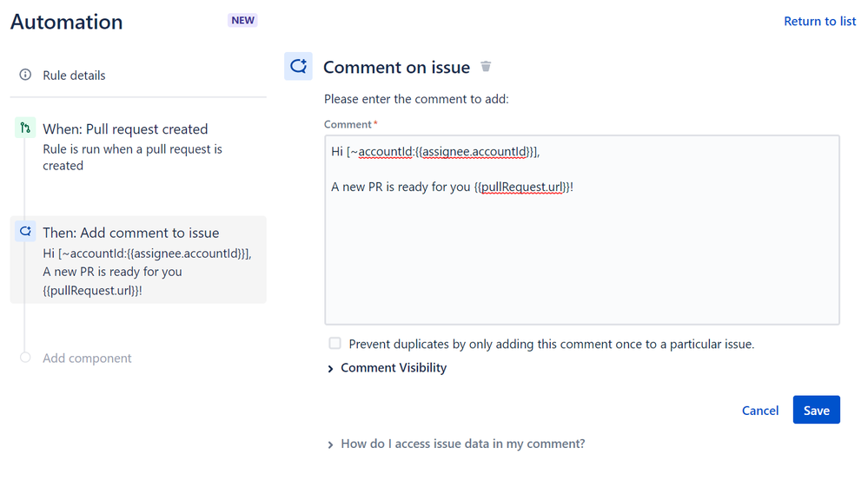Viewport: 868px width, 487px height.
Task: Open Rule details in the sidebar
Action: tap(74, 76)
